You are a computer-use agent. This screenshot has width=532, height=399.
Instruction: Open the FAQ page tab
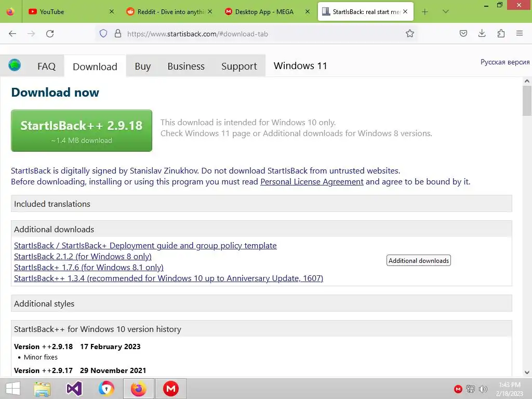(x=46, y=66)
